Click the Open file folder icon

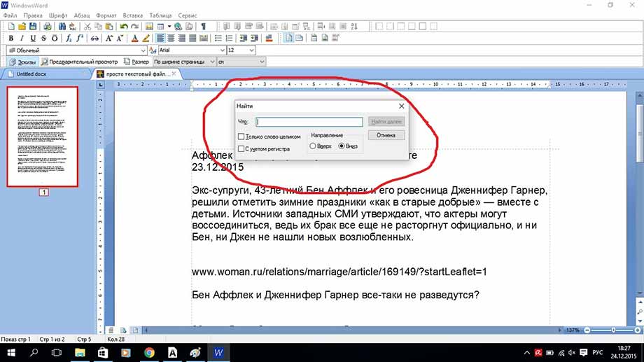22,27
